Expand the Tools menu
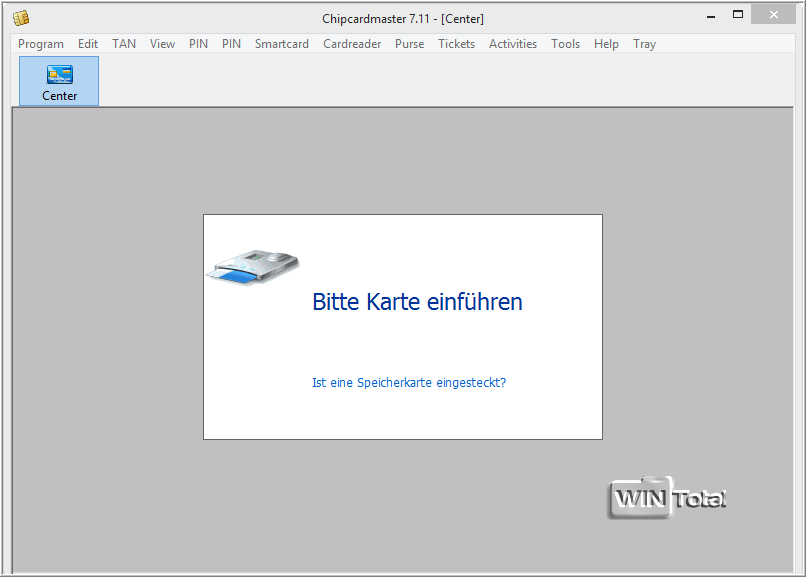806x577 pixels. click(565, 44)
